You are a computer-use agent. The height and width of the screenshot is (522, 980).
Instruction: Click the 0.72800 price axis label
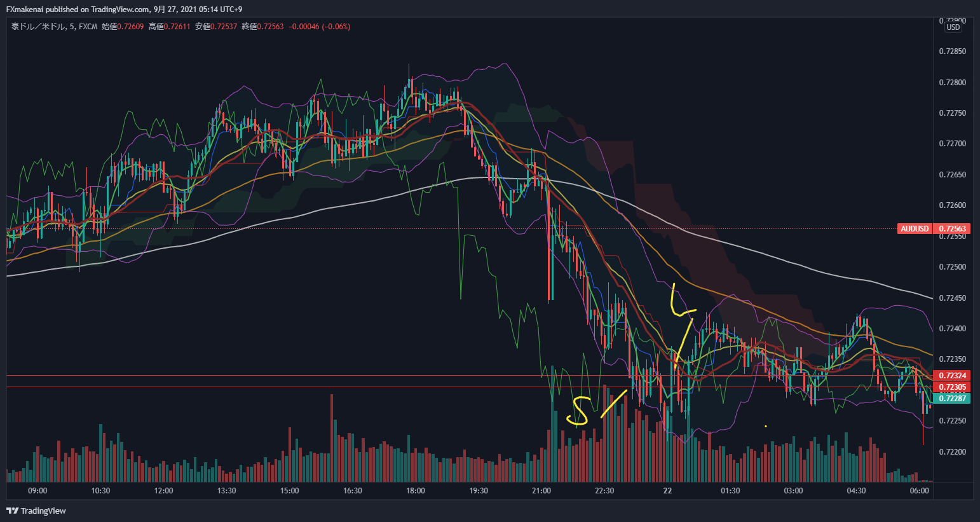[952, 83]
